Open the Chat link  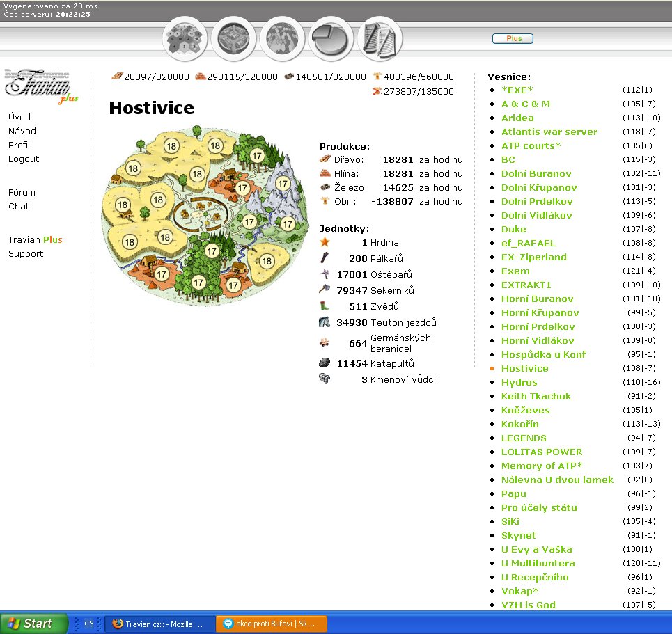pos(19,206)
